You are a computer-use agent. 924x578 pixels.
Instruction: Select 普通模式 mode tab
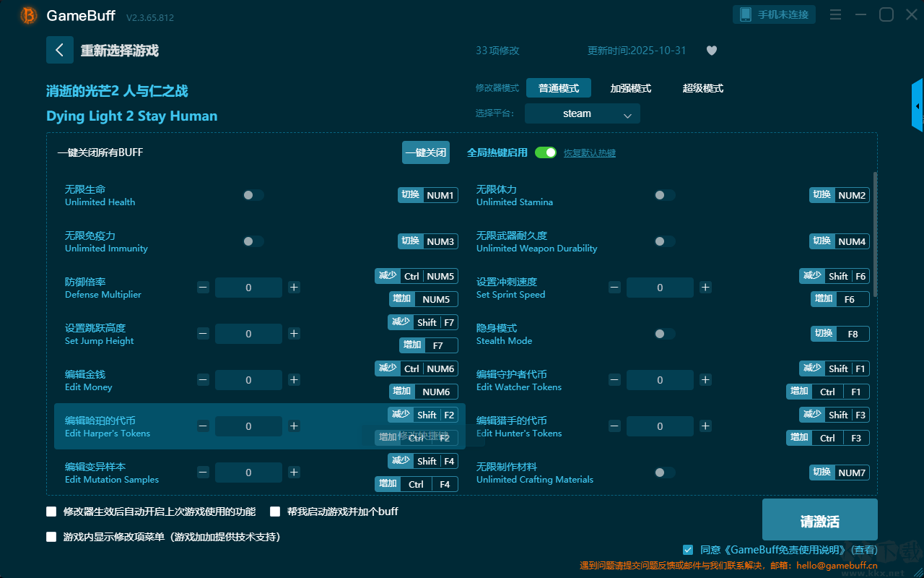click(559, 88)
